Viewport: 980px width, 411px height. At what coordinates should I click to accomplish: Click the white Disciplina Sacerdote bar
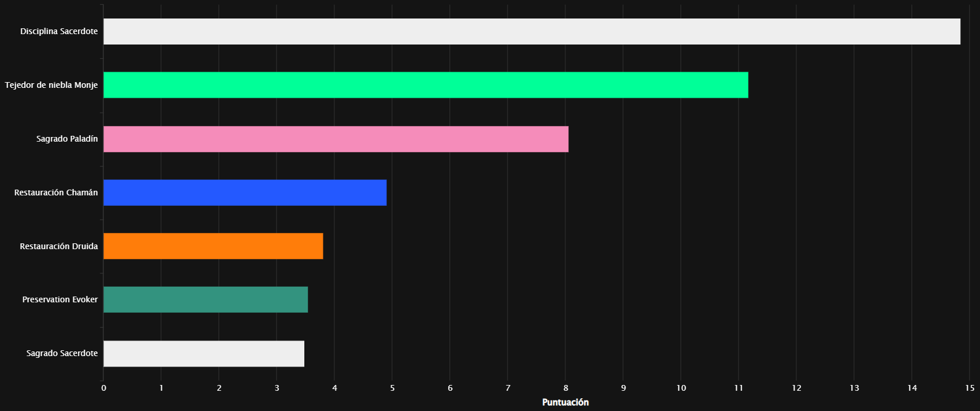point(531,31)
